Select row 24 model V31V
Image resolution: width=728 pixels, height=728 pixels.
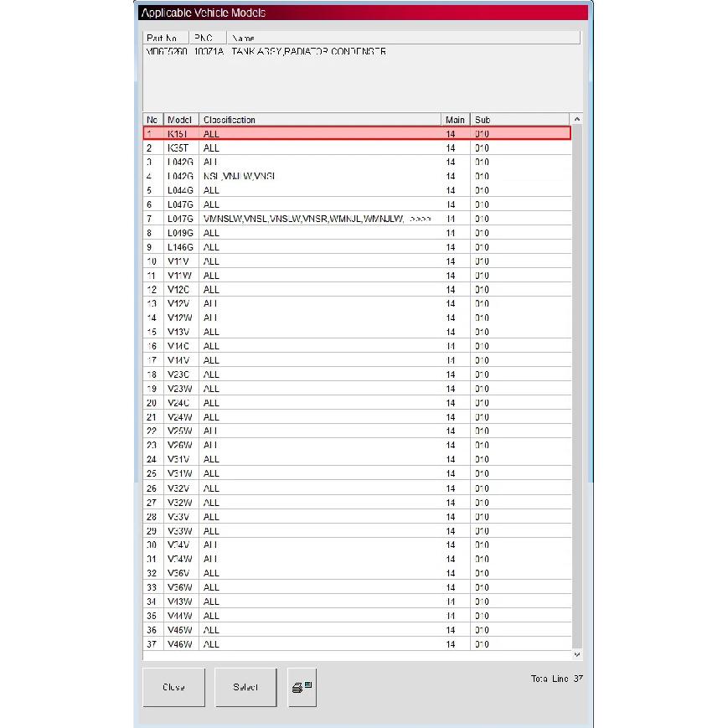pos(357,459)
